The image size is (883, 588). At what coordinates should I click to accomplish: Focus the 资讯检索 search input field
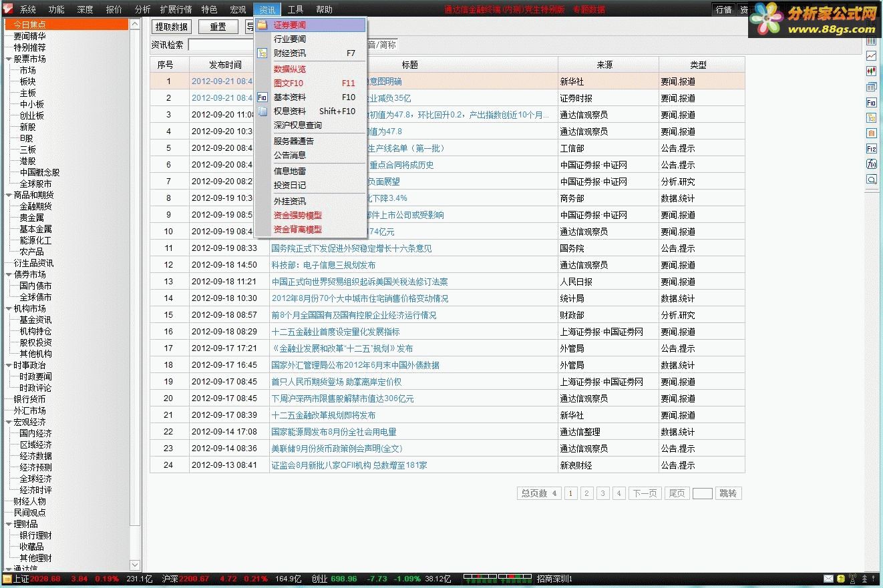point(222,45)
